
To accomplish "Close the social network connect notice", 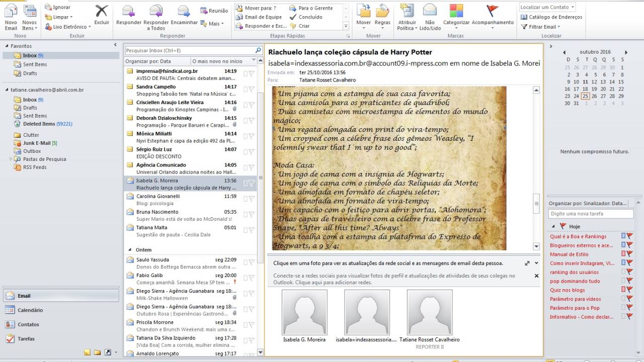I will coord(536,276).
